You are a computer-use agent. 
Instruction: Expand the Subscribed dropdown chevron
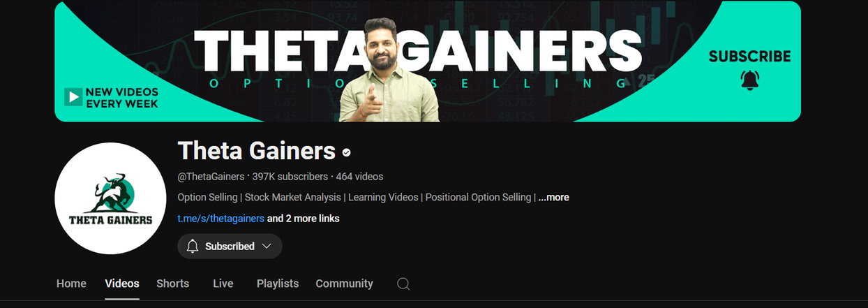267,246
